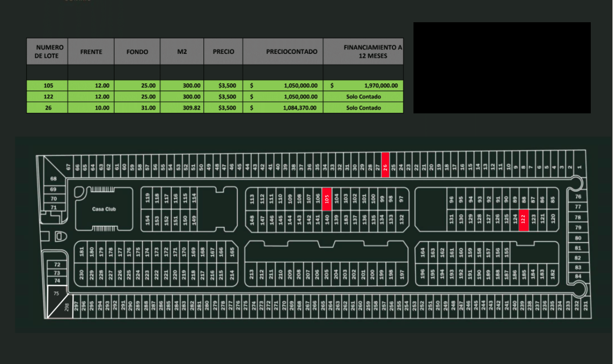Select red highlighted lot 26 on the map
613x364 pixels.
coord(385,165)
